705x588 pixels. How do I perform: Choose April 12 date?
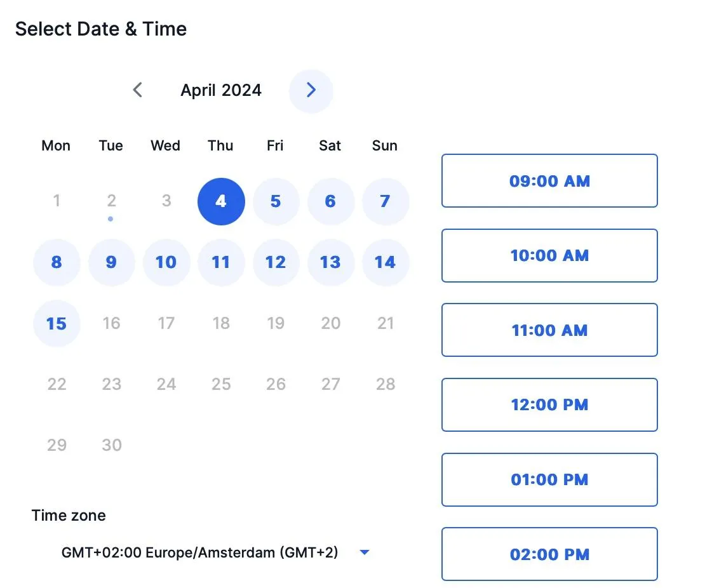276,262
